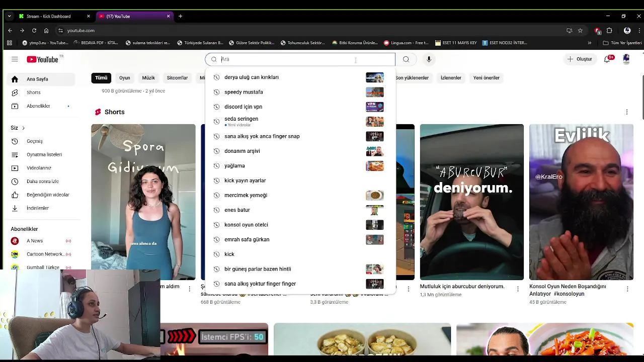Select suggestion donanım arşivi
644x362 pixels.
pyautogui.click(x=300, y=151)
